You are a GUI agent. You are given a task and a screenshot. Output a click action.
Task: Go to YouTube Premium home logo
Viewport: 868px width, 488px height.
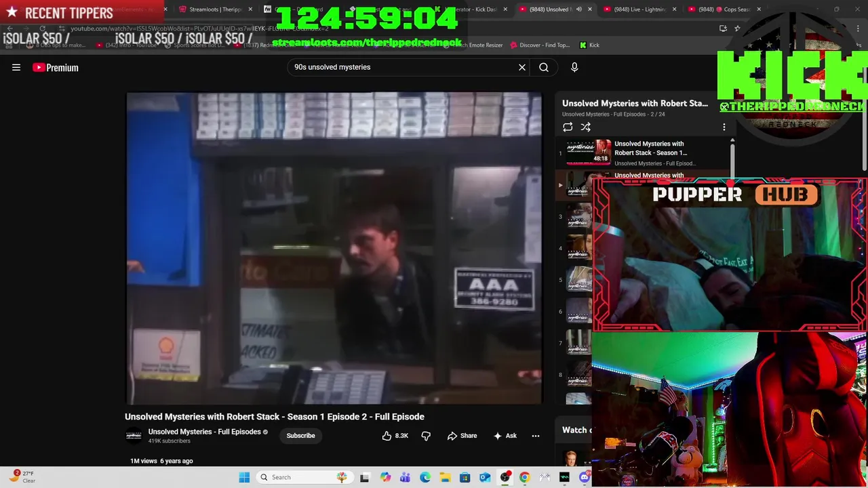pyautogui.click(x=56, y=67)
